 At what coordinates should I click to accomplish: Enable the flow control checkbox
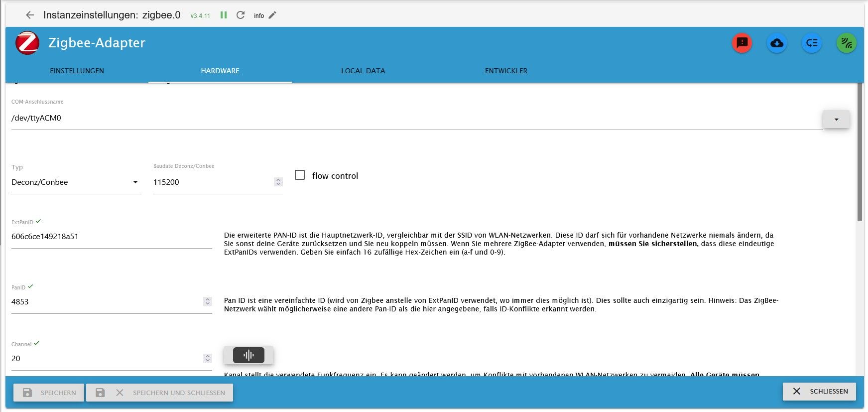pos(300,175)
